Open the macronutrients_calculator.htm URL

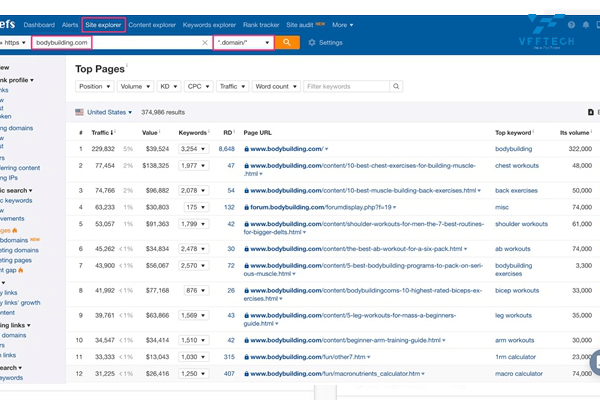(335, 374)
